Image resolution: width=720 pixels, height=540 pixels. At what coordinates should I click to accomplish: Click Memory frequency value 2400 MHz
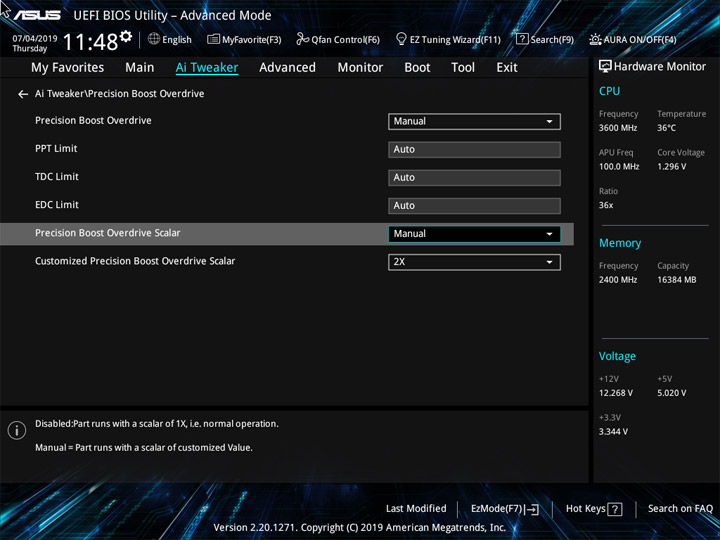click(618, 280)
